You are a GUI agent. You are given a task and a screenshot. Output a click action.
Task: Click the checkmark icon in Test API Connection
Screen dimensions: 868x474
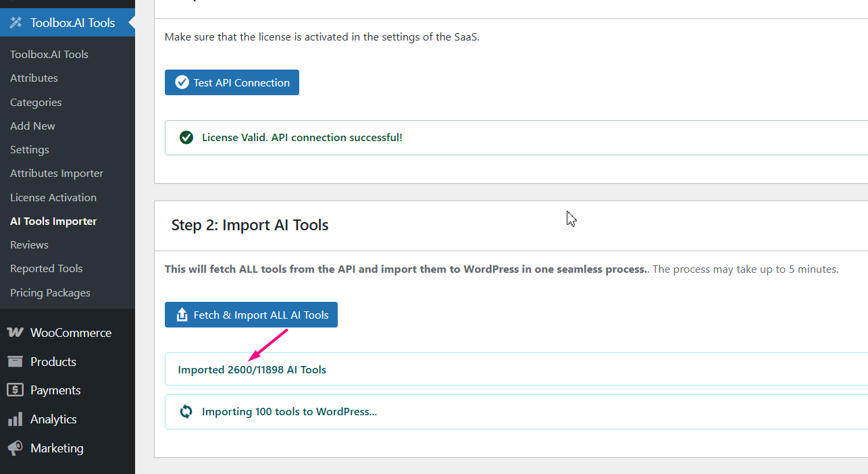click(182, 82)
